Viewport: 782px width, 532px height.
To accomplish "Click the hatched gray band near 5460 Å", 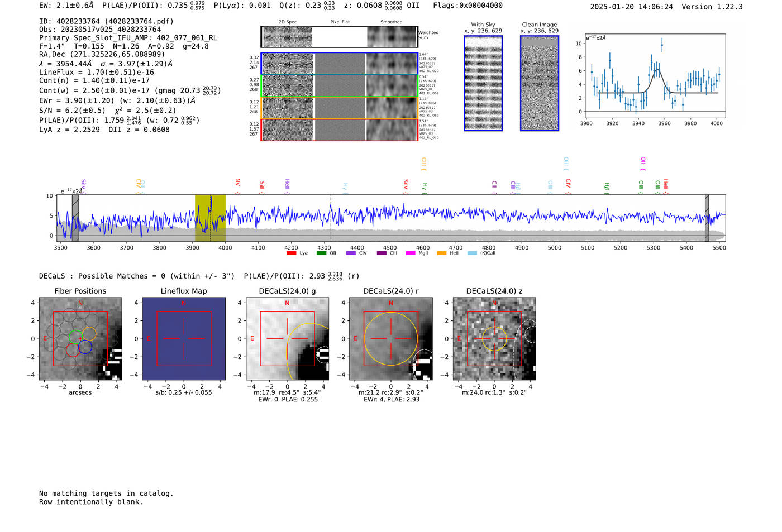I will [707, 218].
